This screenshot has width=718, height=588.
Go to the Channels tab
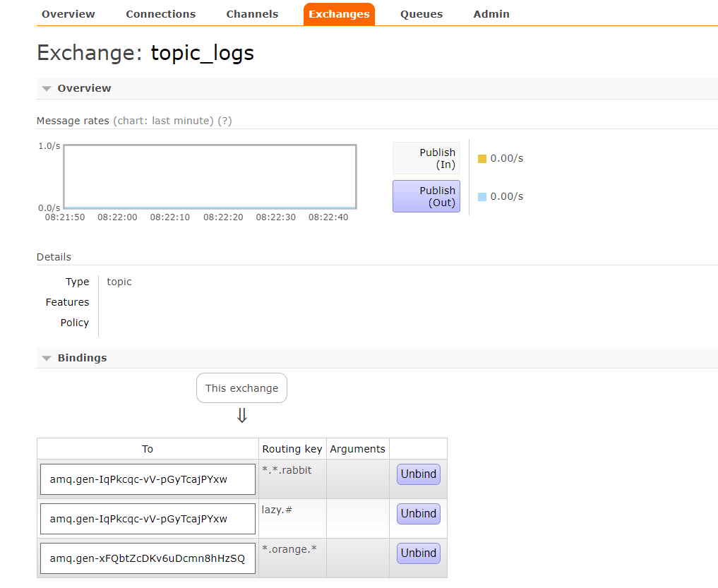click(x=252, y=14)
